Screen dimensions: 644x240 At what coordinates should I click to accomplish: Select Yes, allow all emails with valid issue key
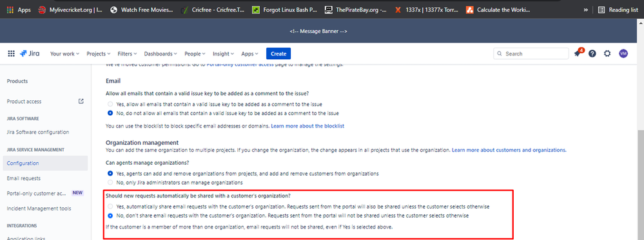tap(110, 104)
